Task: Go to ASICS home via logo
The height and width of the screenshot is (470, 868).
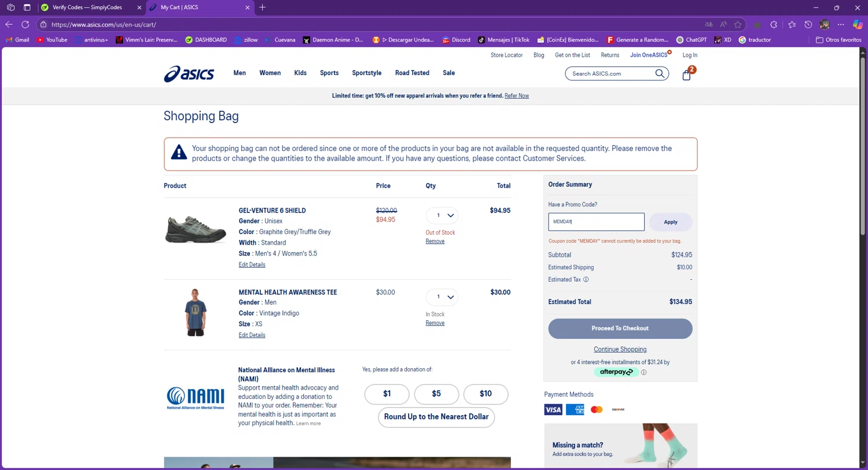Action: point(189,73)
